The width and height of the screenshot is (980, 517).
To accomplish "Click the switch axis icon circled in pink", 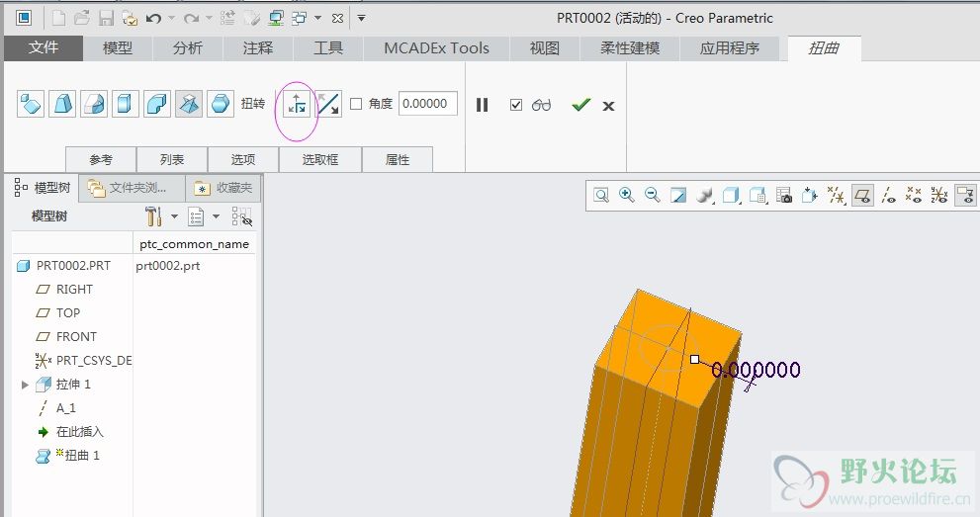I will click(297, 104).
